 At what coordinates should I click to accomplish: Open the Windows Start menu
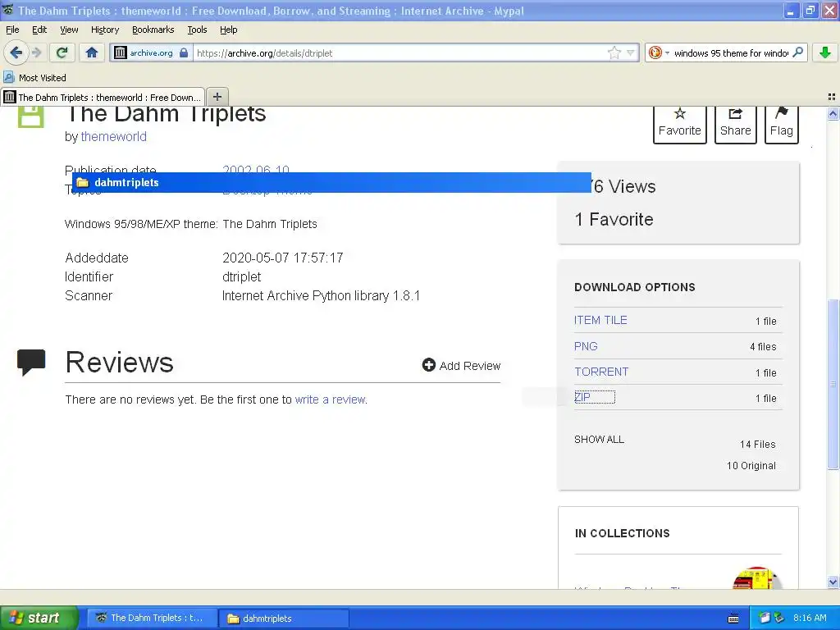(39, 618)
